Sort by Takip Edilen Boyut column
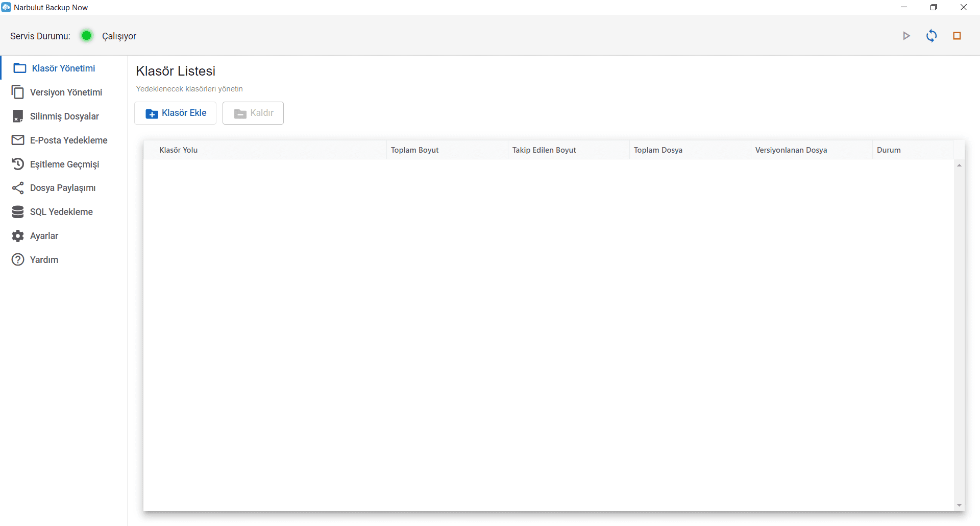Image resolution: width=980 pixels, height=526 pixels. [x=569, y=150]
